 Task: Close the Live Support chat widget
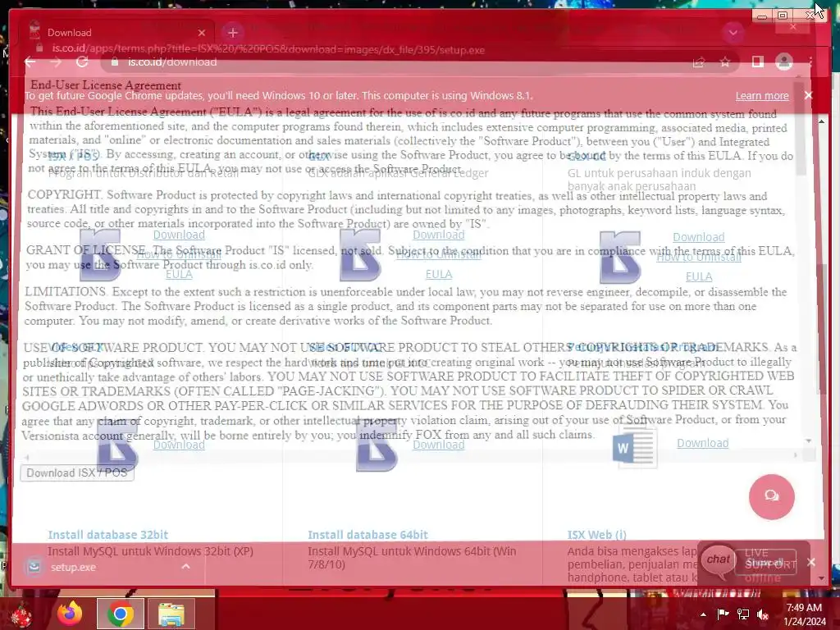(811, 562)
